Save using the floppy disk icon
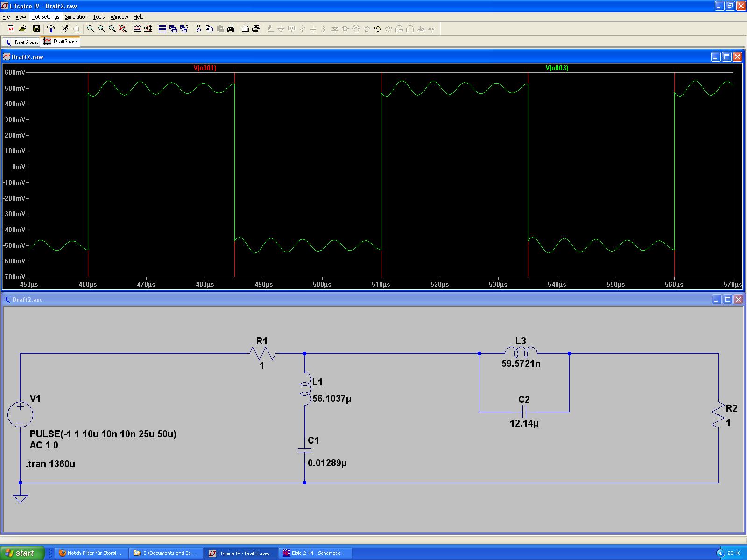 coord(36,29)
